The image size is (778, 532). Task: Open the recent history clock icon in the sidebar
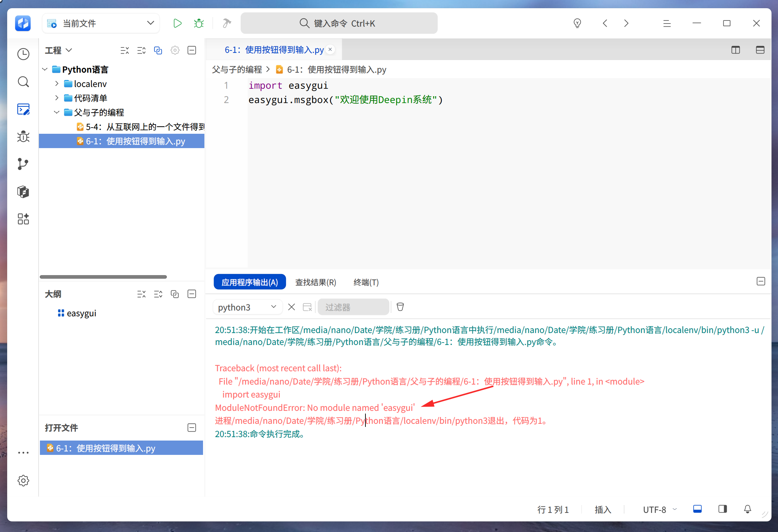[23, 54]
